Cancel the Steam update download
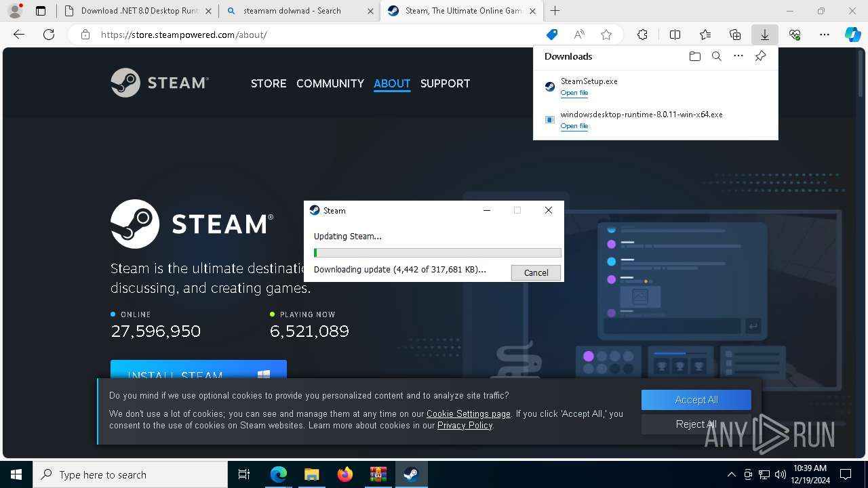The height and width of the screenshot is (488, 868). (536, 272)
